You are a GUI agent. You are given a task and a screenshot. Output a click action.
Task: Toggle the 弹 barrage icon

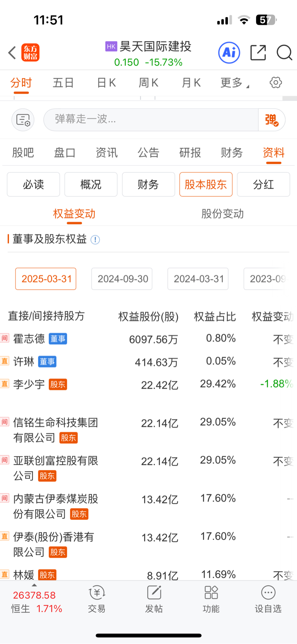272,120
